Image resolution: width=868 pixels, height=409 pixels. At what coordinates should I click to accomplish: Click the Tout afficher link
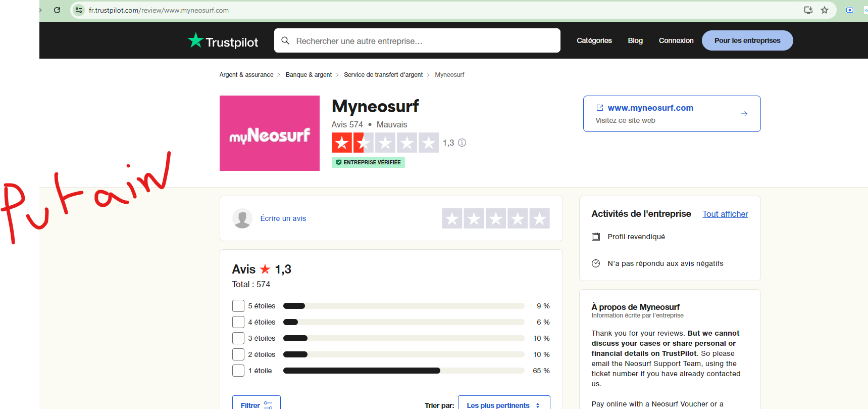(725, 214)
